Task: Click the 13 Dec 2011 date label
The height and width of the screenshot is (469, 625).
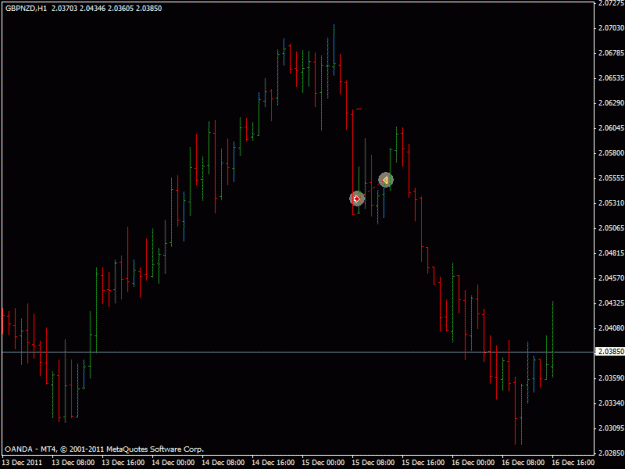Action: tap(22, 463)
